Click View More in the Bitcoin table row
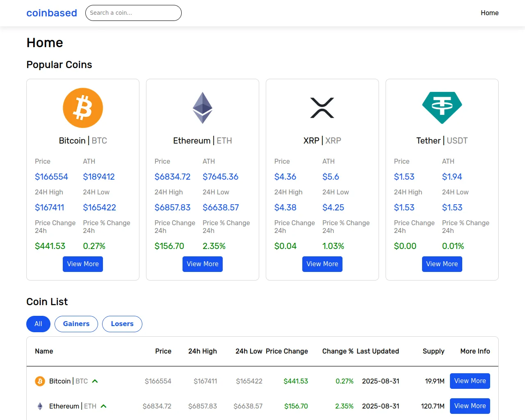The width and height of the screenshot is (525, 420). click(470, 381)
